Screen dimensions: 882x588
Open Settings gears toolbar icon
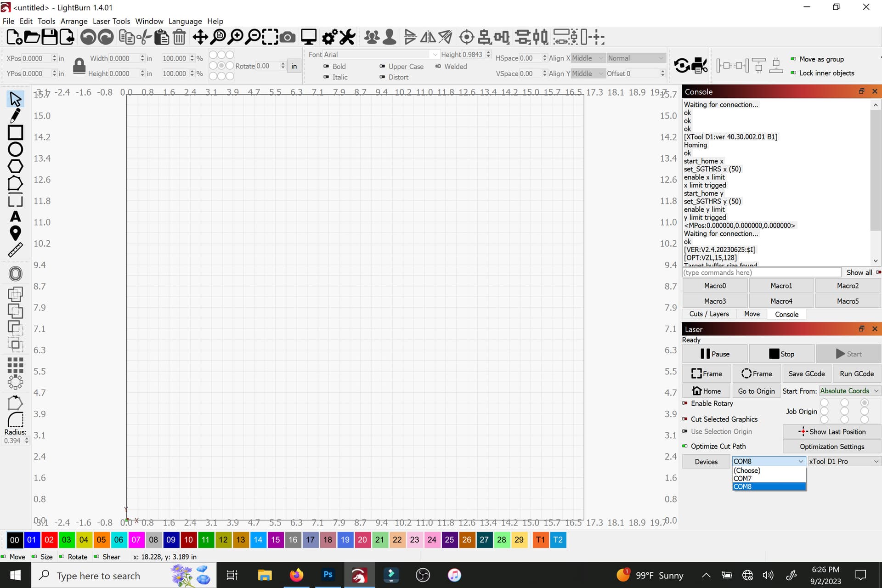pos(330,37)
